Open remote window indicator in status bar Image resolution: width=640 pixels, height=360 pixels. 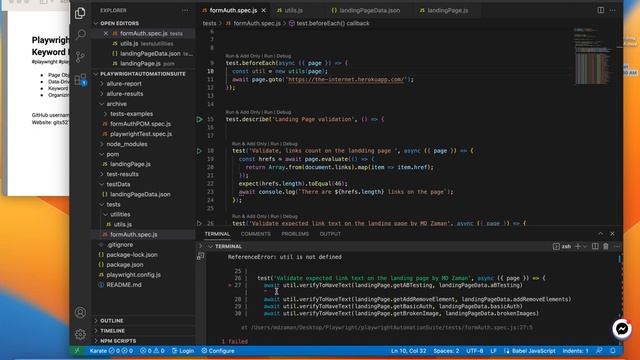[77, 351]
